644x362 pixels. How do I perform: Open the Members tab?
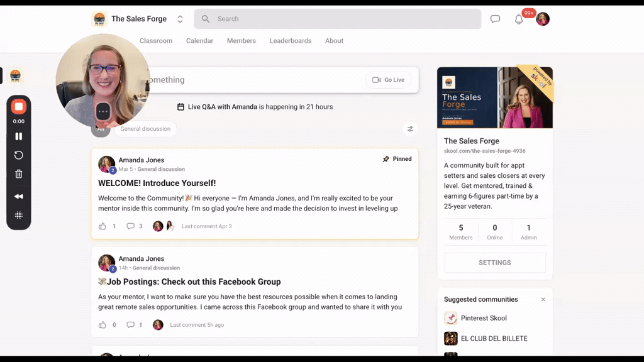[241, 41]
